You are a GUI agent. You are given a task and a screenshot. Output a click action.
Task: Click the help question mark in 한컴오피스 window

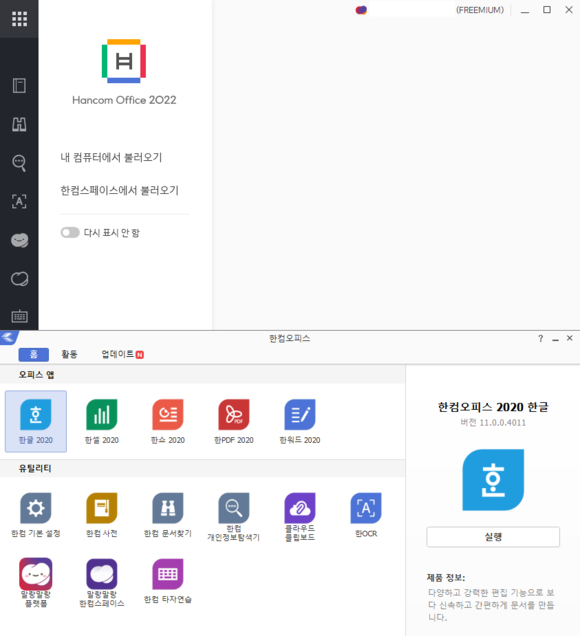[x=540, y=338]
